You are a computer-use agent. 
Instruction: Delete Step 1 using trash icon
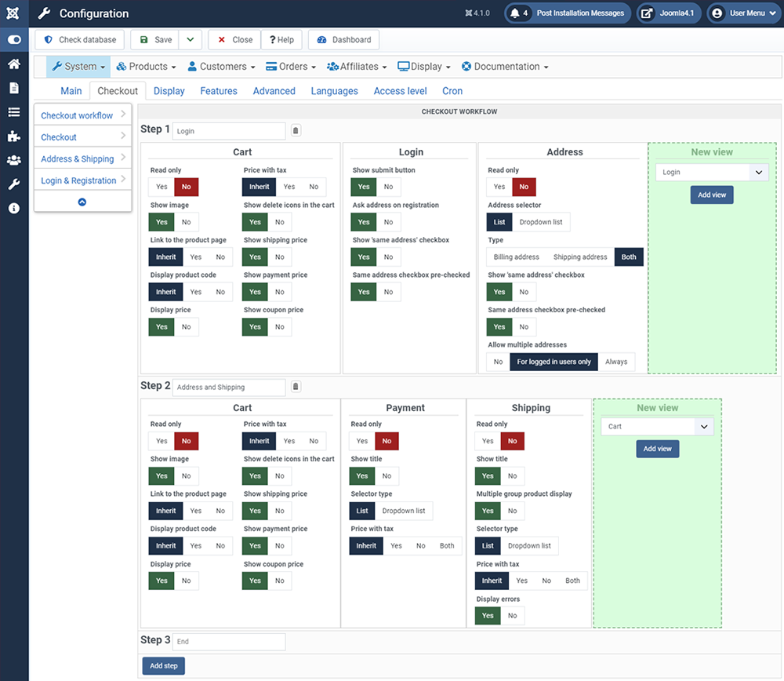point(296,130)
